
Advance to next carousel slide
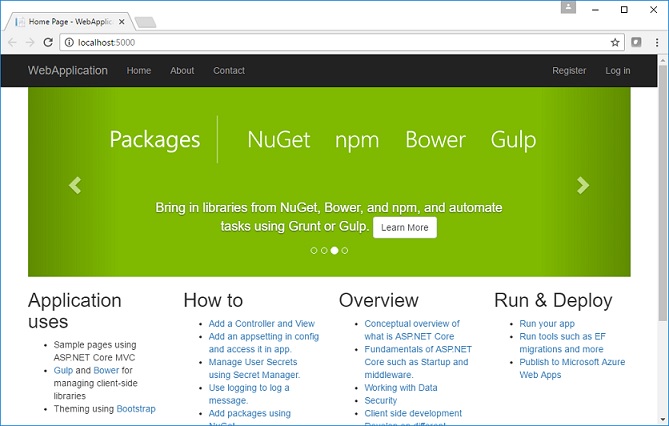tap(583, 185)
